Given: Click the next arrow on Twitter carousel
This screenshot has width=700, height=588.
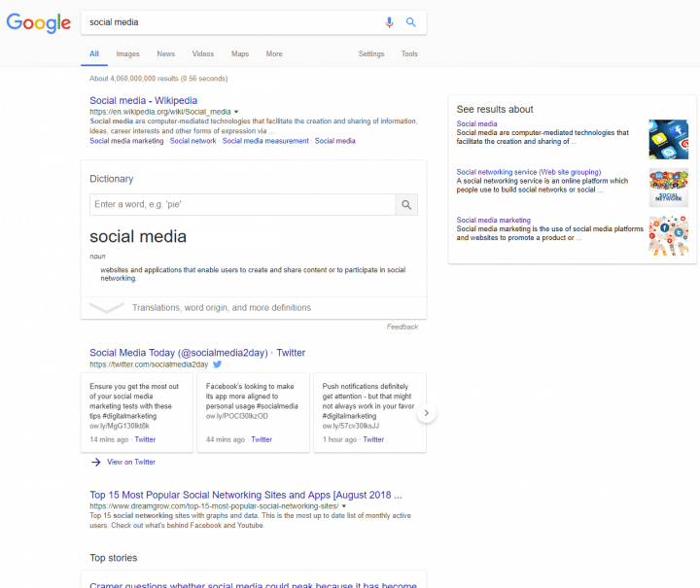Looking at the screenshot, I should [427, 413].
